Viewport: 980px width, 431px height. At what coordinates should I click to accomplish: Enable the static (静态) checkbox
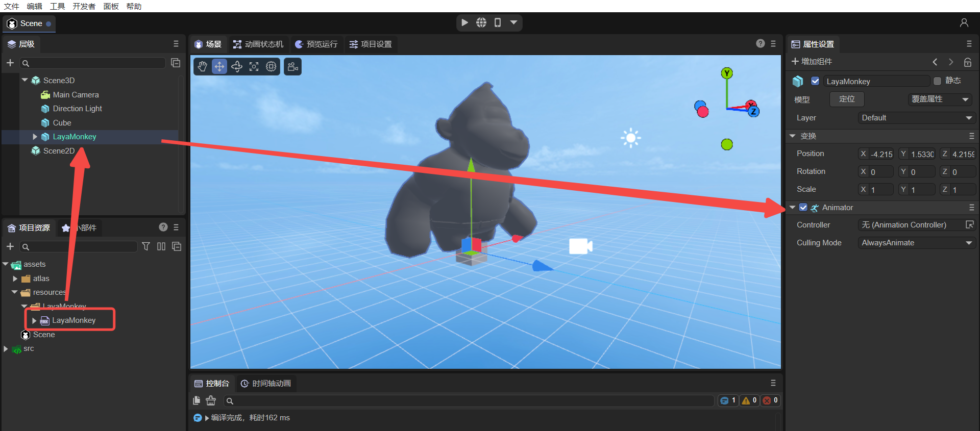937,81
